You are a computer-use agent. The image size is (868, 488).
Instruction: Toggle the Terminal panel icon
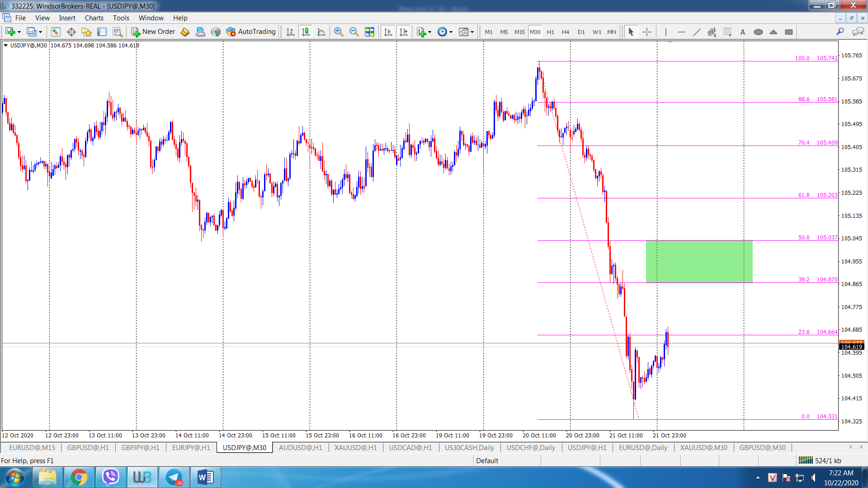point(102,32)
